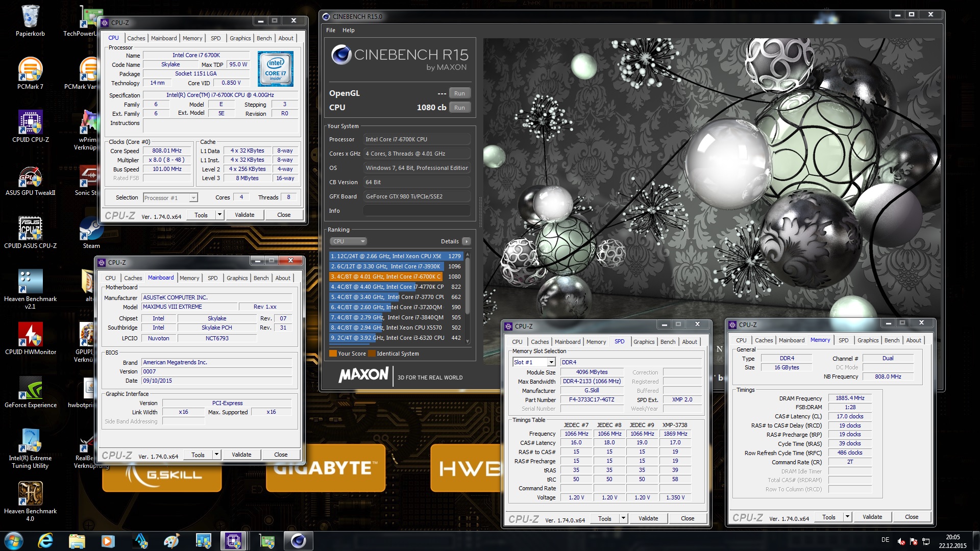Click the Windows Start orb
The width and height of the screenshot is (980, 551).
tap(14, 541)
